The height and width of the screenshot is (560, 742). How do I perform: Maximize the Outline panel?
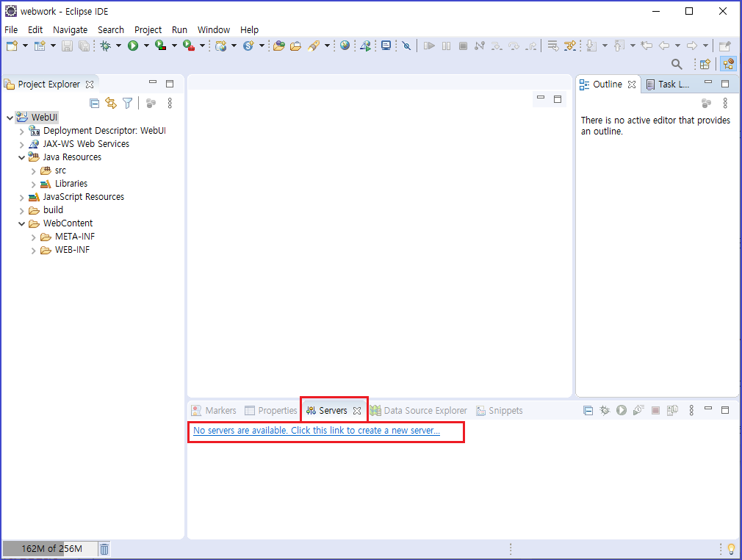[x=725, y=84]
